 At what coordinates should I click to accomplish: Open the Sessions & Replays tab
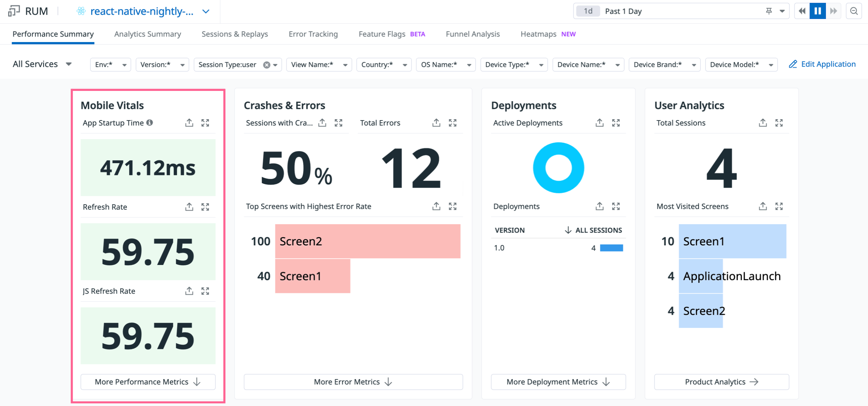tap(234, 34)
